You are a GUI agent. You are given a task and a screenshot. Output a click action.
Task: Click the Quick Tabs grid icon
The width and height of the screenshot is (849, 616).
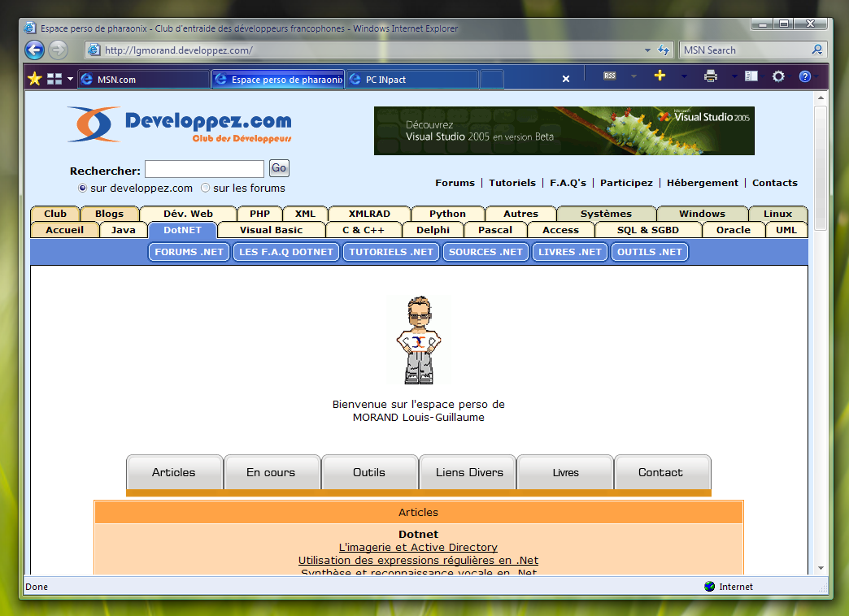coord(54,79)
